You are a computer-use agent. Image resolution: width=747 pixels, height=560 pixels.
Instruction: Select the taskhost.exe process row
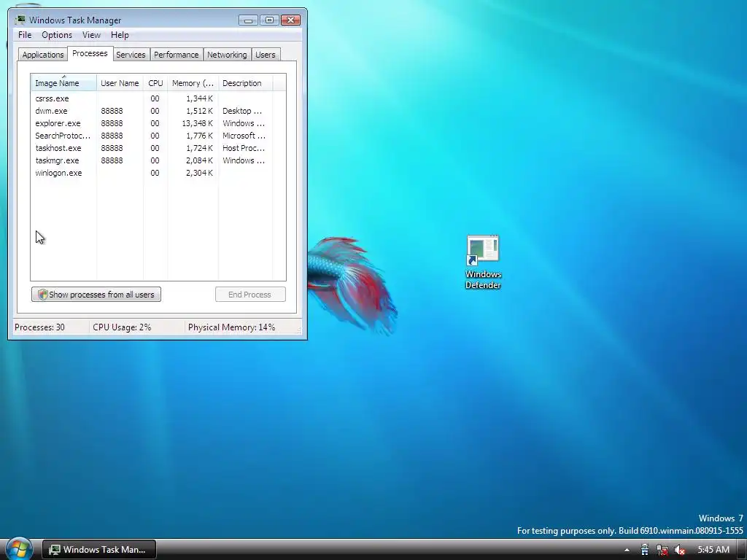(x=152, y=148)
